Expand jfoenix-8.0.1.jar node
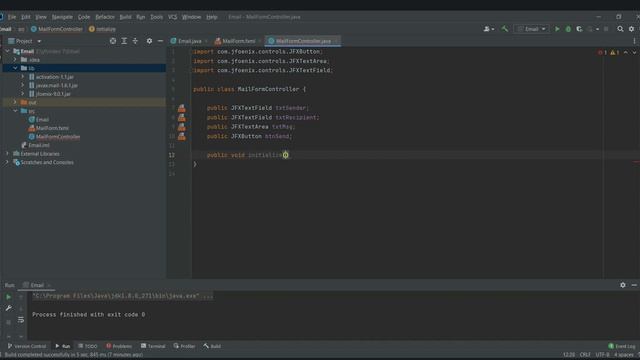This screenshot has height=360, width=640. [23, 94]
